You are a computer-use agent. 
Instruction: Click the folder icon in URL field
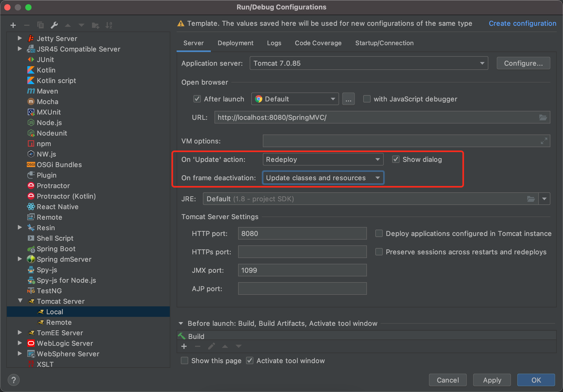pos(543,117)
